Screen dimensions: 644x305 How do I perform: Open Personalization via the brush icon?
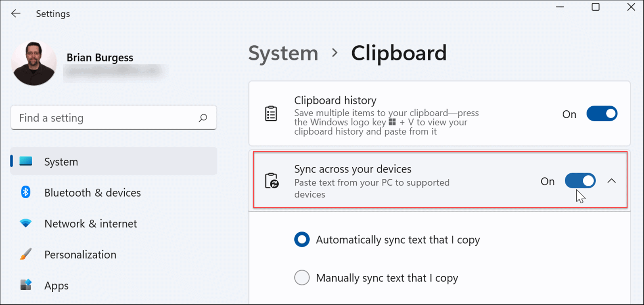(x=25, y=254)
